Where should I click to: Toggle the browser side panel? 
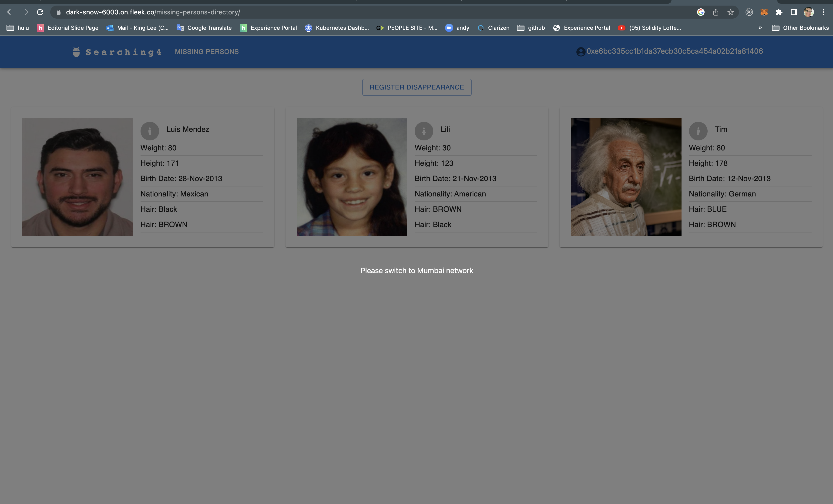[794, 12]
